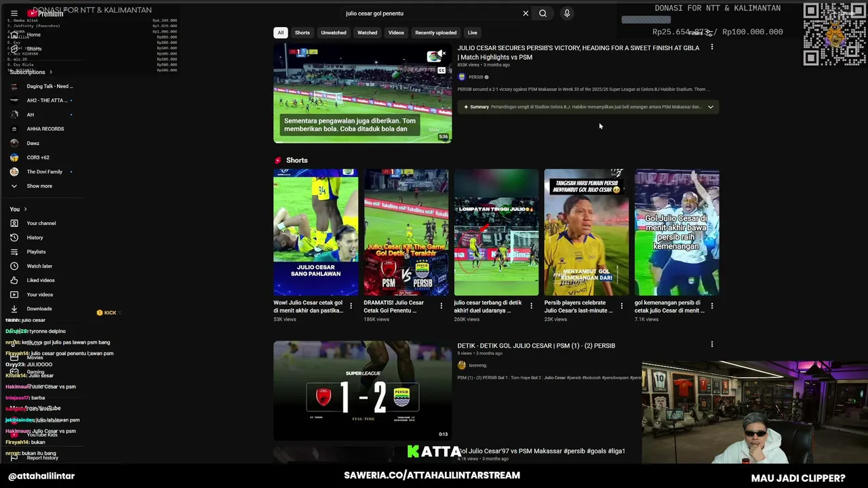Open options for 'DETIK - DETIK GOL' video
Viewport: 868px width, 488px height.
711,345
